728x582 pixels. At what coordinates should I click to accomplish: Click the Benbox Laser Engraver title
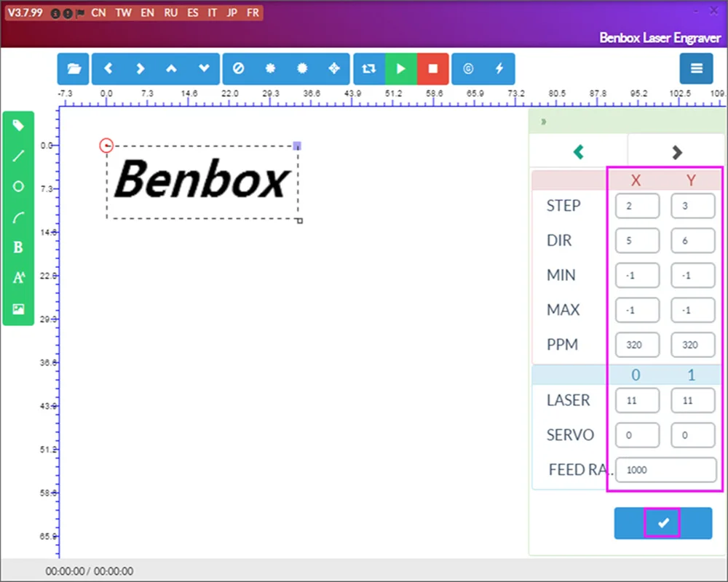(x=660, y=38)
